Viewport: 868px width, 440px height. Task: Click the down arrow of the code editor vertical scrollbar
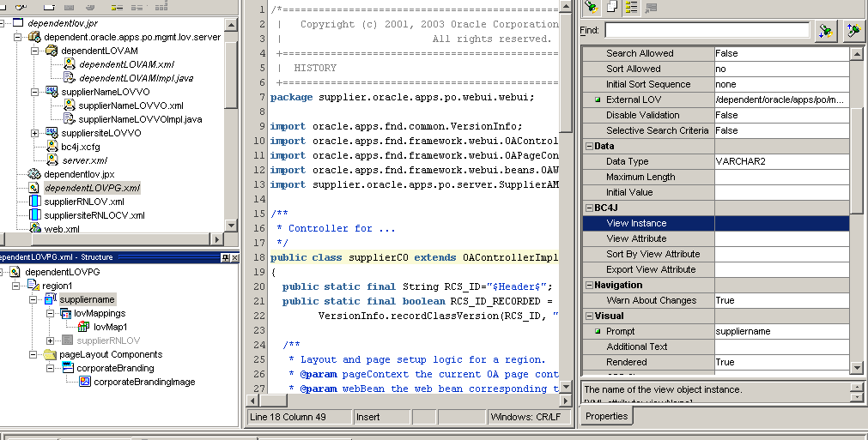click(566, 387)
